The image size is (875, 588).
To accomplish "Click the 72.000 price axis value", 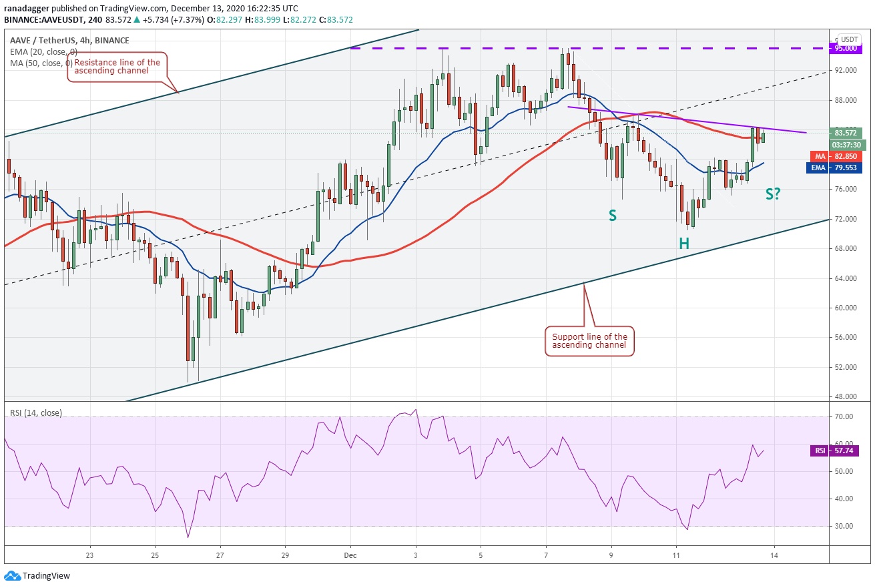I will point(846,219).
